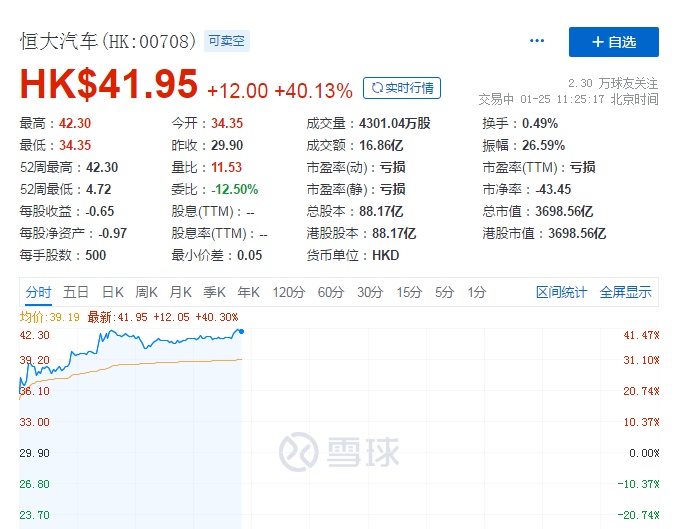Image resolution: width=684 pixels, height=529 pixels.
Task: Select the 5分 interval tab
Action: click(x=444, y=292)
